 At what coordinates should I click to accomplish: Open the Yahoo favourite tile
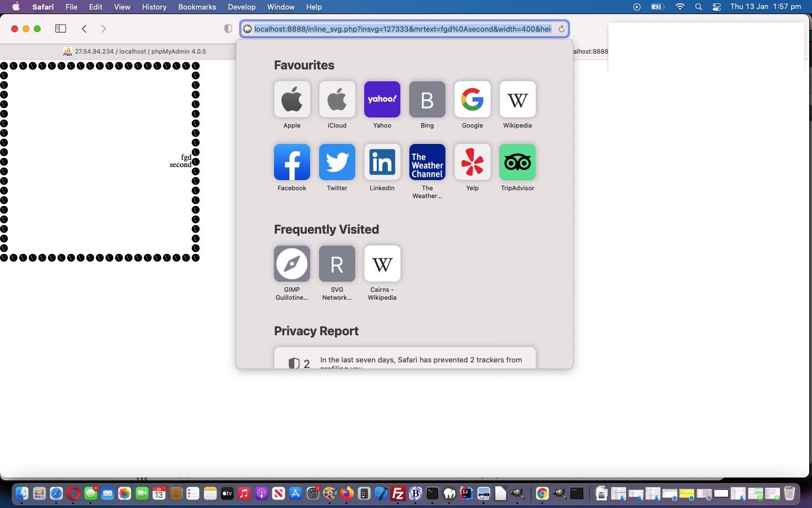point(382,99)
